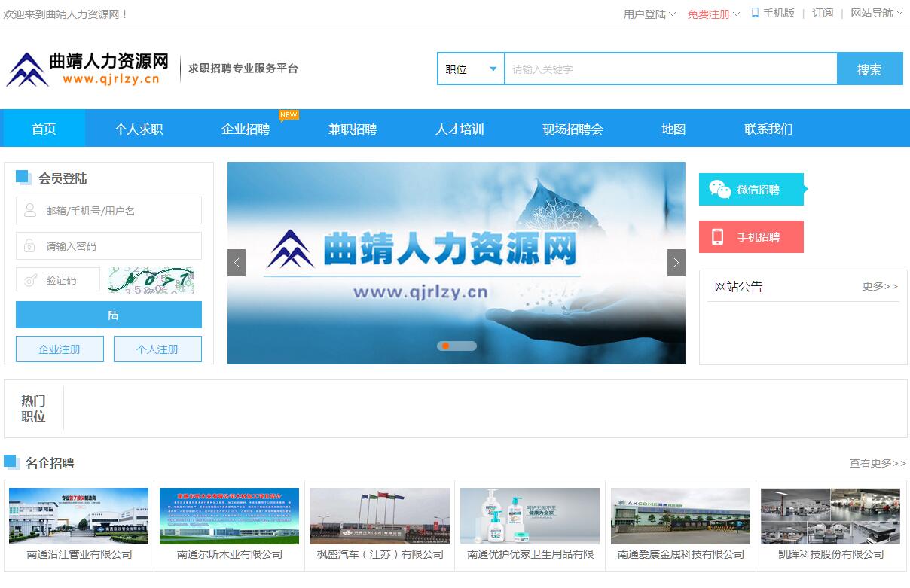Click the WeChat icon on 微信招聘

coord(719,190)
